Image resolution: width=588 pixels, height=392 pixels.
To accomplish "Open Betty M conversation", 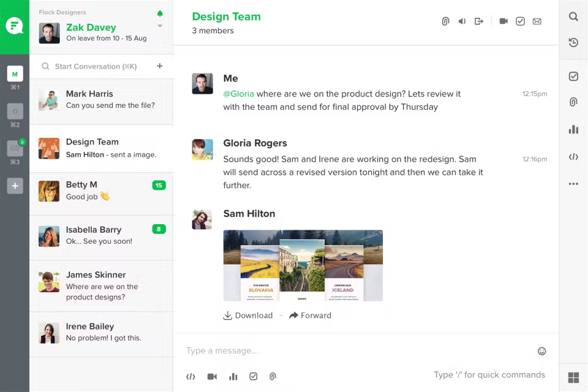I will (x=102, y=191).
